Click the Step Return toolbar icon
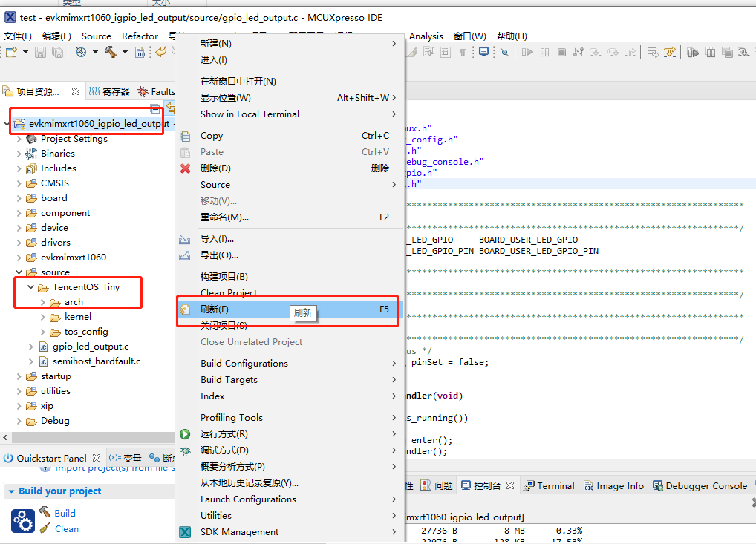This screenshot has width=756, height=544. click(x=630, y=52)
